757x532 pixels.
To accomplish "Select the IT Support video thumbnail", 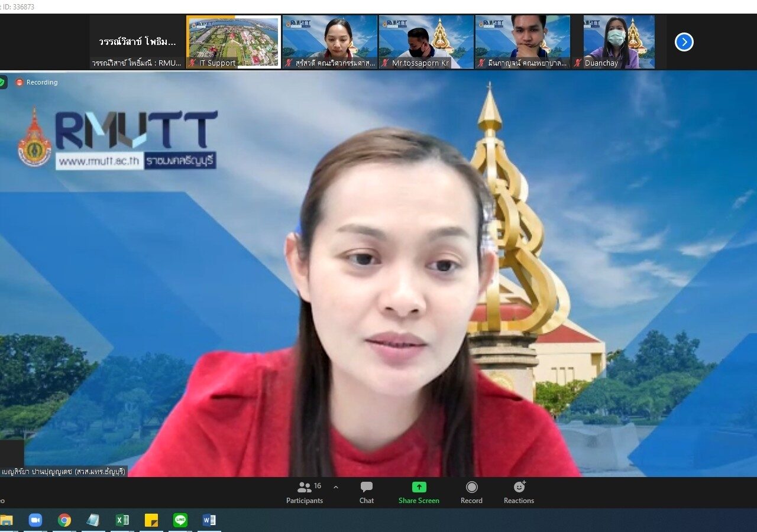I will [234, 42].
